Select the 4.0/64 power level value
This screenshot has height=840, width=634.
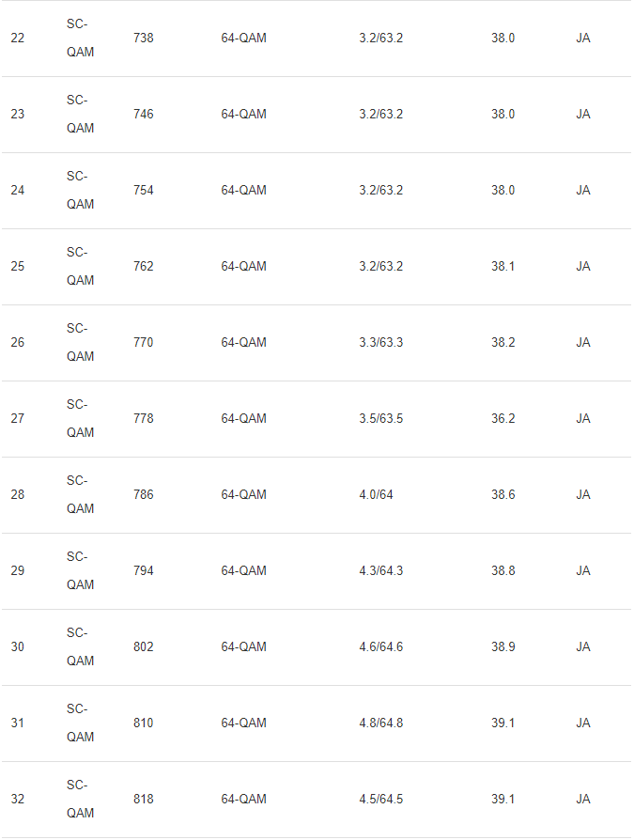click(x=376, y=495)
